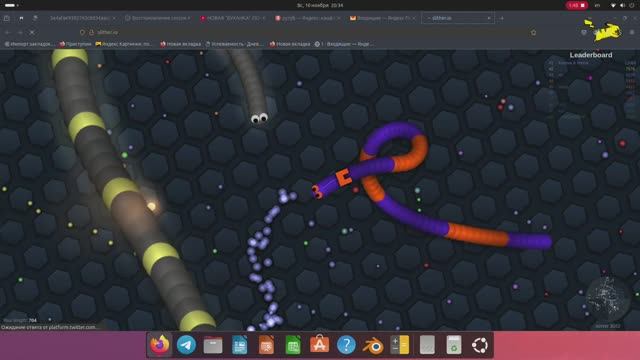Screen dimensions: 640x360
Task: Click the red screen recording indicator
Action: pos(576,5)
